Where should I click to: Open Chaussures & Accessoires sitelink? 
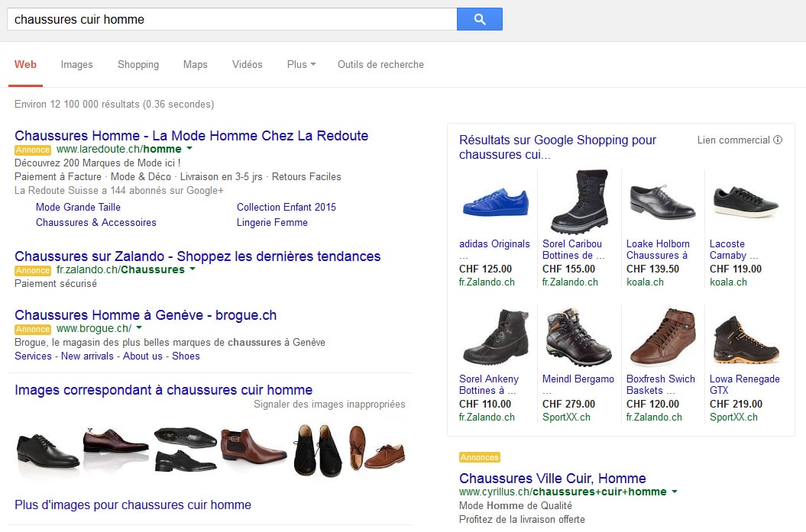tap(96, 222)
